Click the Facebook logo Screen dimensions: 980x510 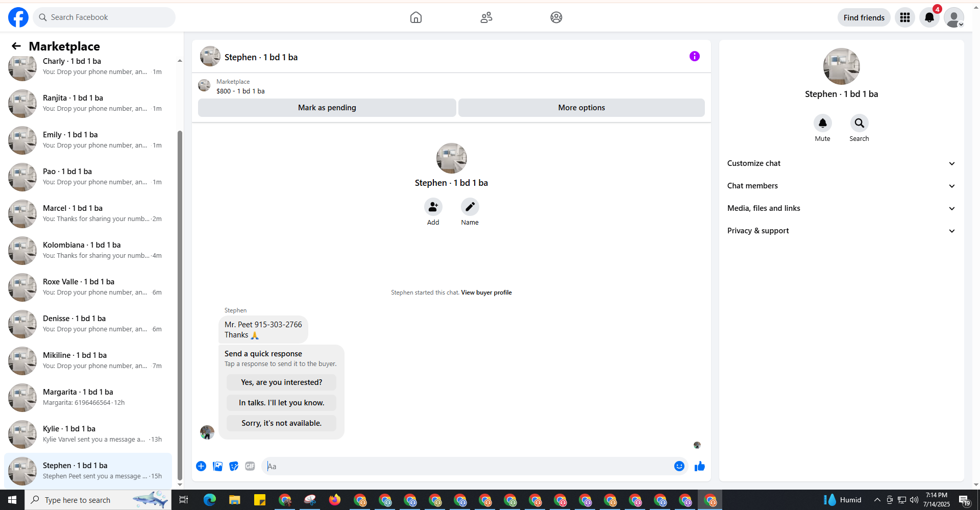click(x=18, y=17)
